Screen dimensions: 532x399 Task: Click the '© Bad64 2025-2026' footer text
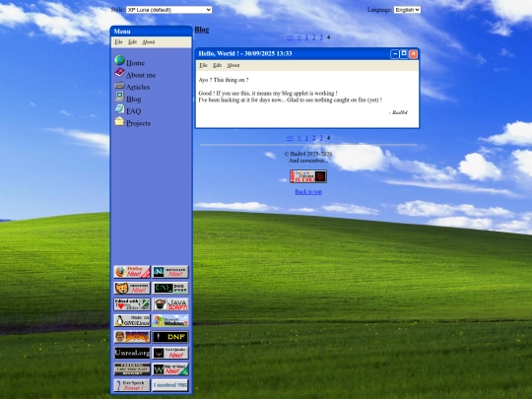[308, 154]
